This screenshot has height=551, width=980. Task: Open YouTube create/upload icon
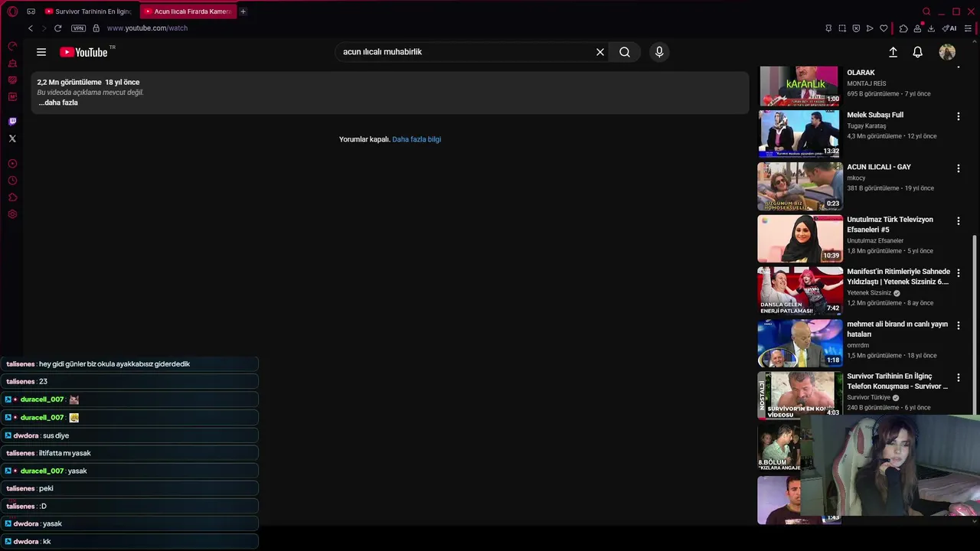pyautogui.click(x=893, y=52)
